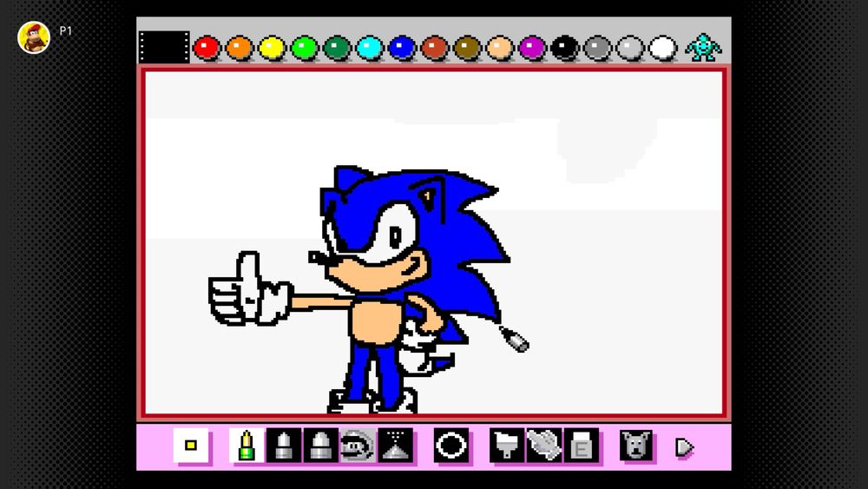868x489 pixels.
Task: Select the paint bucket fill tool
Action: point(507,446)
